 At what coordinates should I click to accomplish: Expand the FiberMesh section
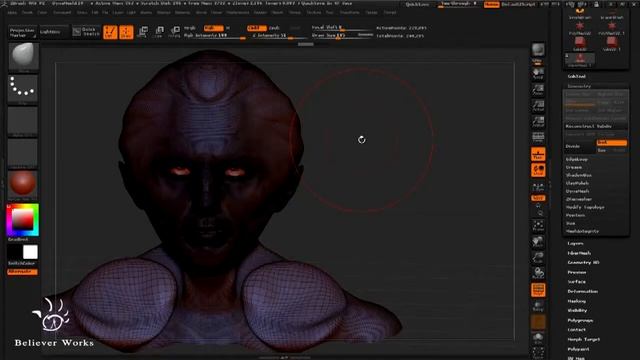(579, 253)
